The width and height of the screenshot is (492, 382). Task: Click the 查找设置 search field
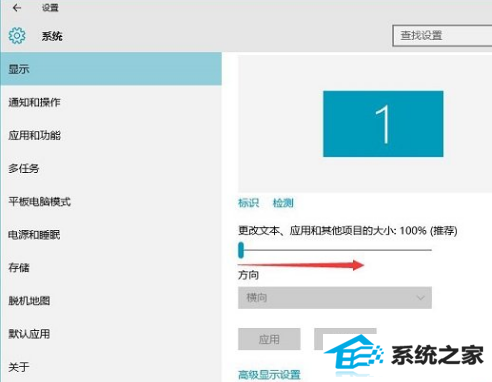click(x=442, y=35)
